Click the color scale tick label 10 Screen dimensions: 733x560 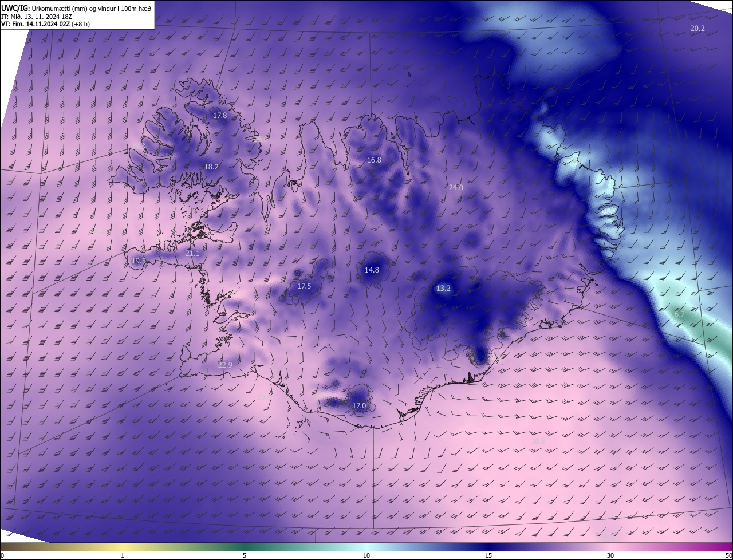(366, 555)
